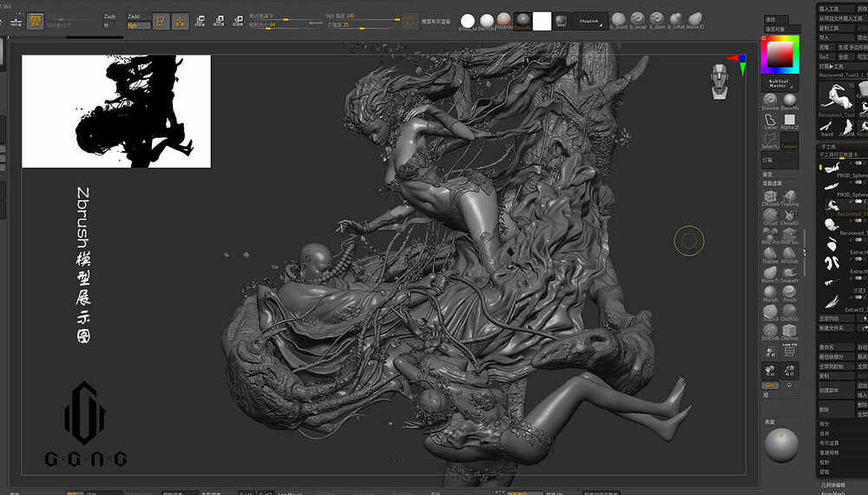The height and width of the screenshot is (495, 868).
Task: Adjust the Z Intensity slider
Action: coord(363,25)
